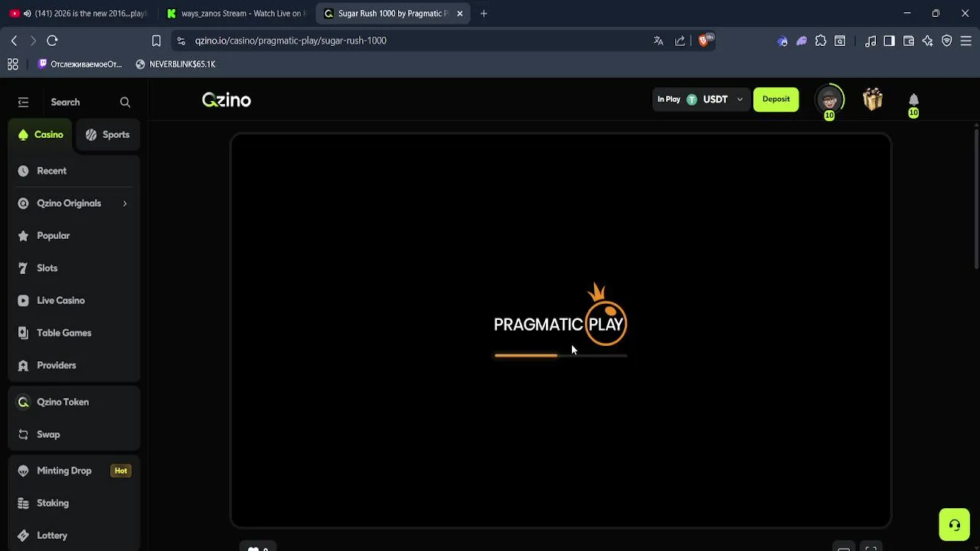This screenshot has height=551, width=980.
Task: Open the user profile avatar
Action: coord(829,99)
